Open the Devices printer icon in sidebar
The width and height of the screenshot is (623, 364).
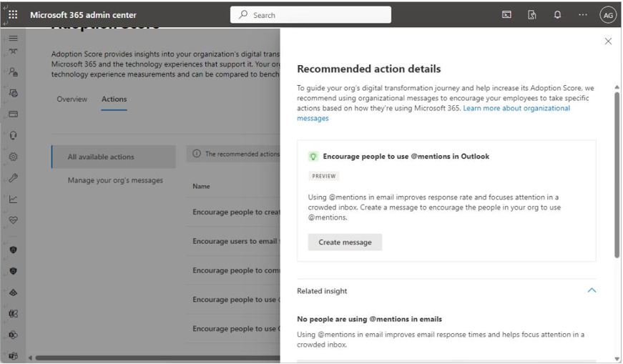pyautogui.click(x=13, y=93)
